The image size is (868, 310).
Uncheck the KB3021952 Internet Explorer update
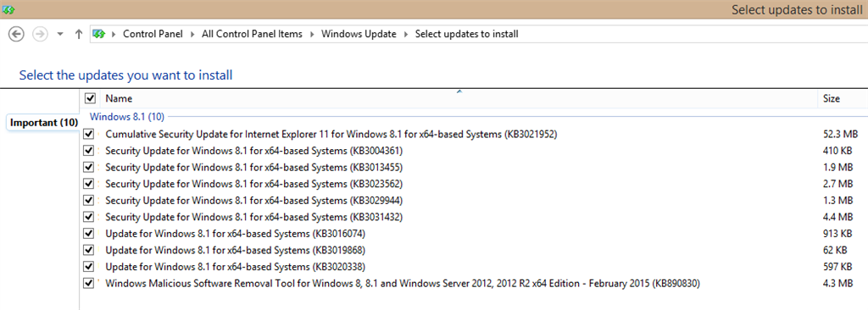tap(88, 134)
